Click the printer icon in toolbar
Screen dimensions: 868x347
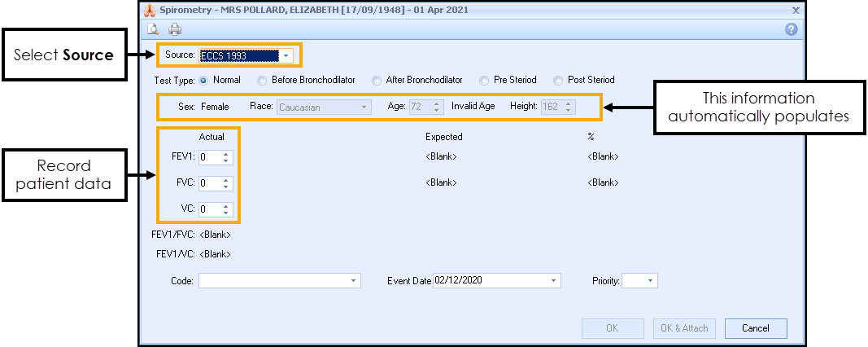point(175,30)
